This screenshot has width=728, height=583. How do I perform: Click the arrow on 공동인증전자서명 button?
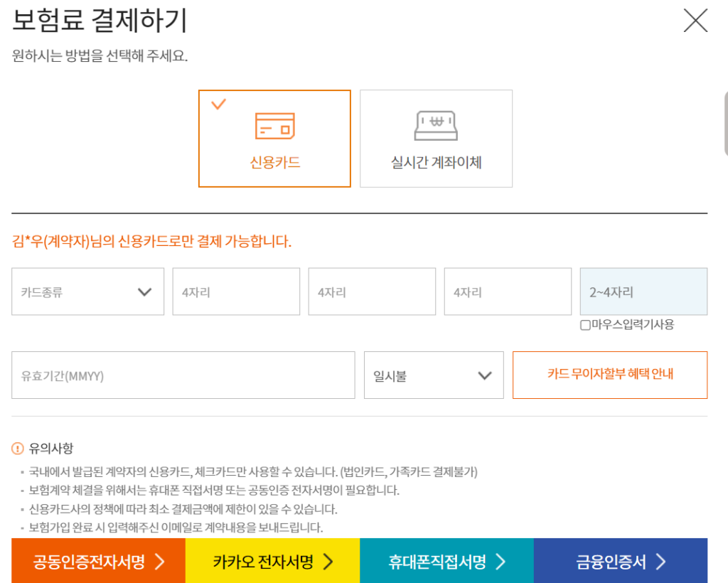tap(160, 562)
